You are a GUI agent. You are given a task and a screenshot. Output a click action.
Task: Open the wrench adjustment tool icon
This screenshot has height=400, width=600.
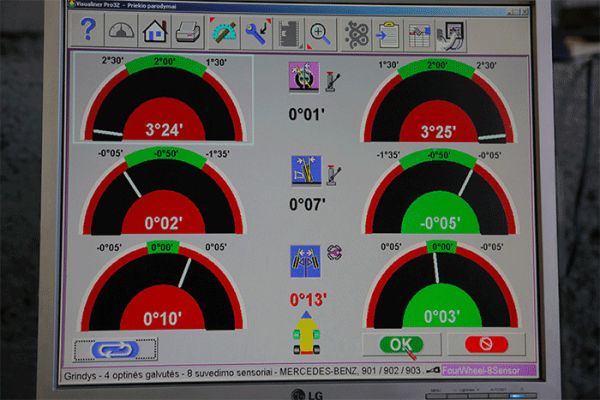pos(256,31)
